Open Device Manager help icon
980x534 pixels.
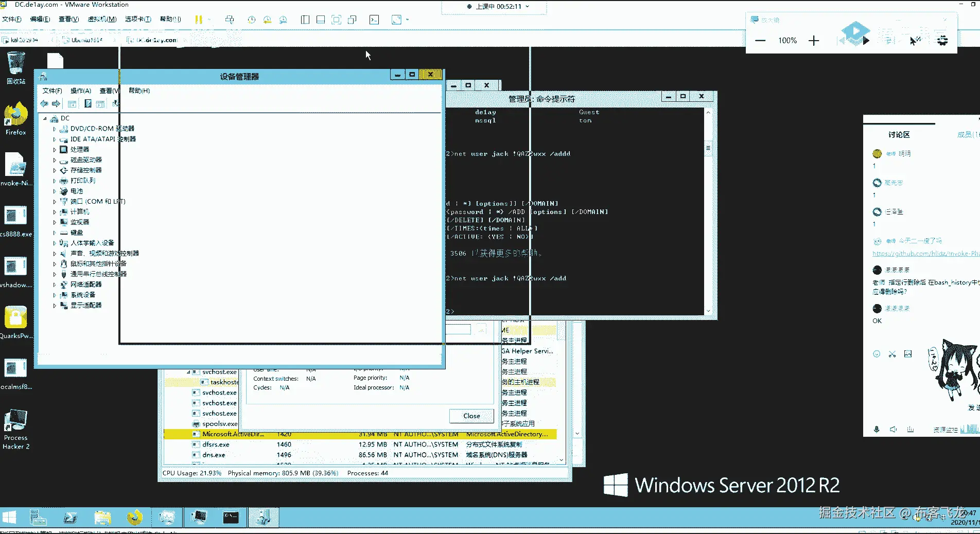(x=88, y=104)
